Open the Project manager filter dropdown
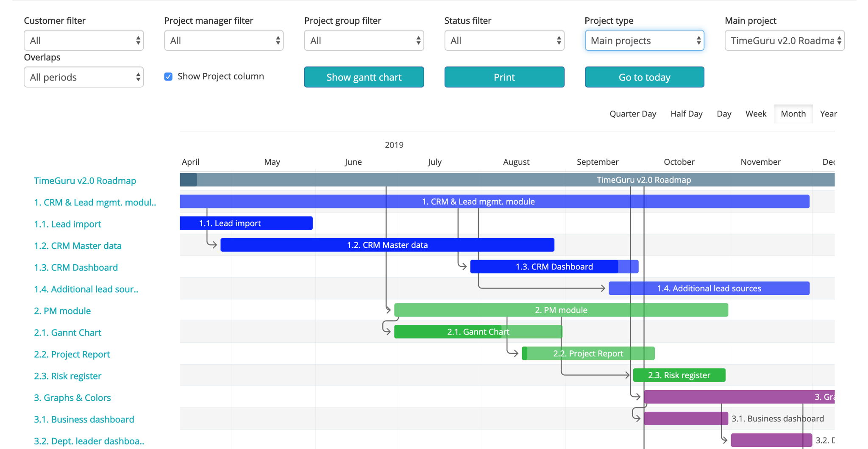Screen dimensions: 868x449 pyautogui.click(x=224, y=41)
